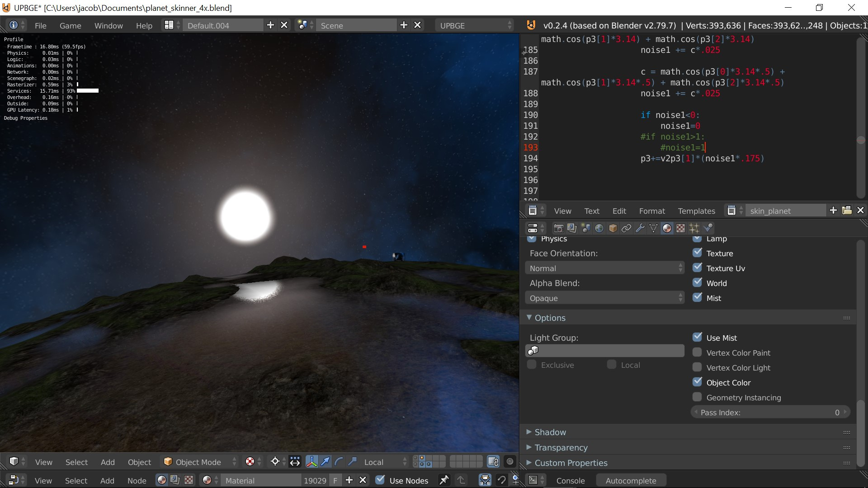The image size is (868, 488).
Task: Open the Node menu in node editor
Action: 137,480
